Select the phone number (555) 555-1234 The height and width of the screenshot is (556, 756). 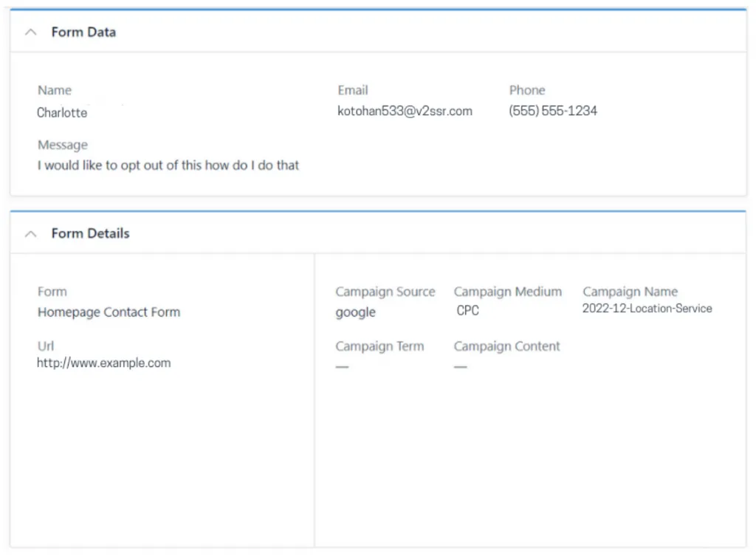[553, 111]
